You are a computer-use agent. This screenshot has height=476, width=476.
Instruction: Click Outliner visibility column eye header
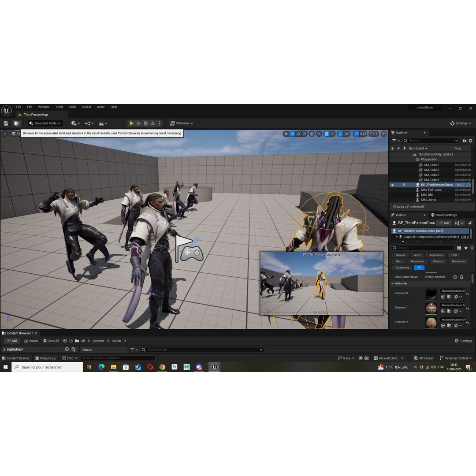(x=392, y=149)
